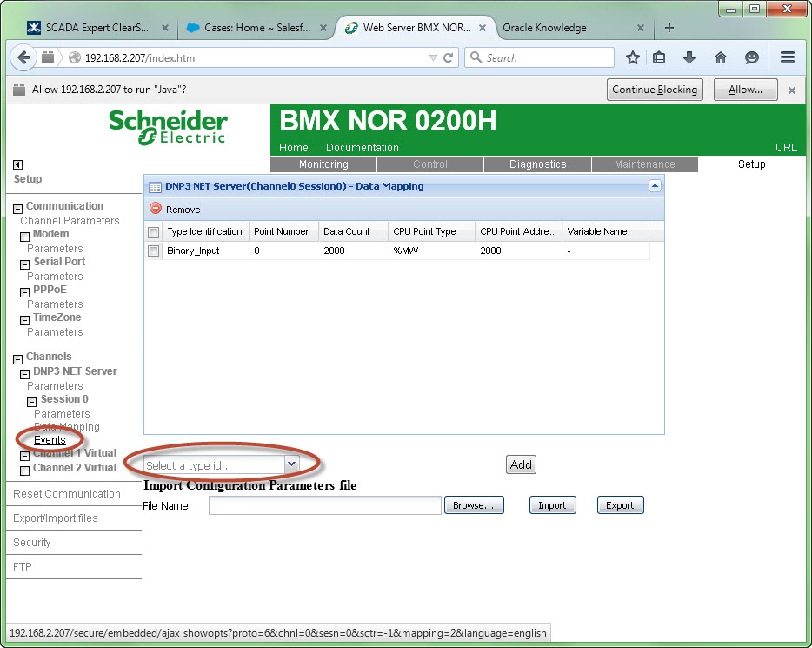The width and height of the screenshot is (812, 648).
Task: Open the bookmarks list icon
Action: coord(659,57)
